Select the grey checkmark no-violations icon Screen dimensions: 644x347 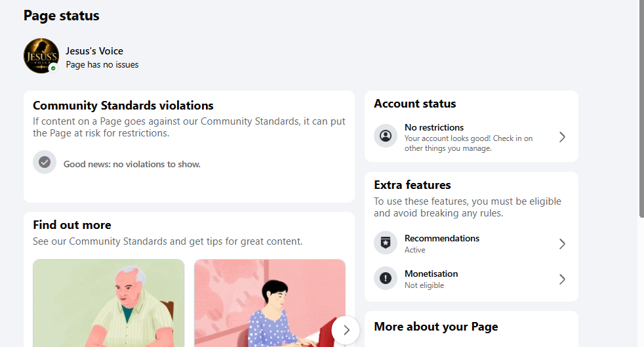click(x=45, y=162)
